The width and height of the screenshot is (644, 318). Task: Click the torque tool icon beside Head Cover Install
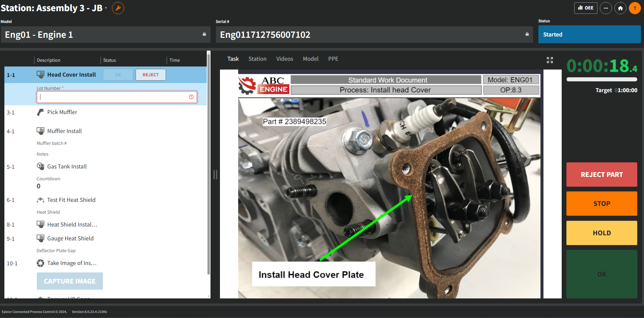(40, 74)
